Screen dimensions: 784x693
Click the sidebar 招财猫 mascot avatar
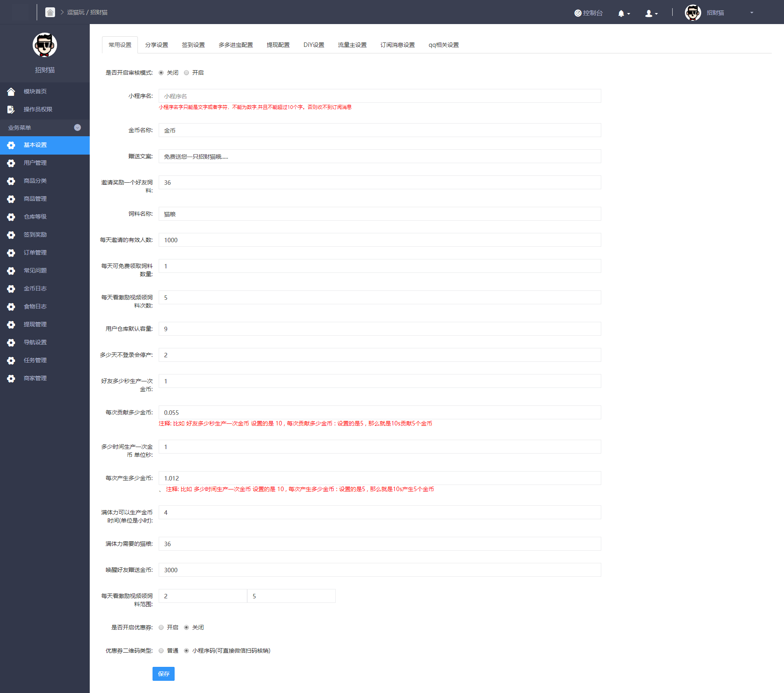point(45,45)
